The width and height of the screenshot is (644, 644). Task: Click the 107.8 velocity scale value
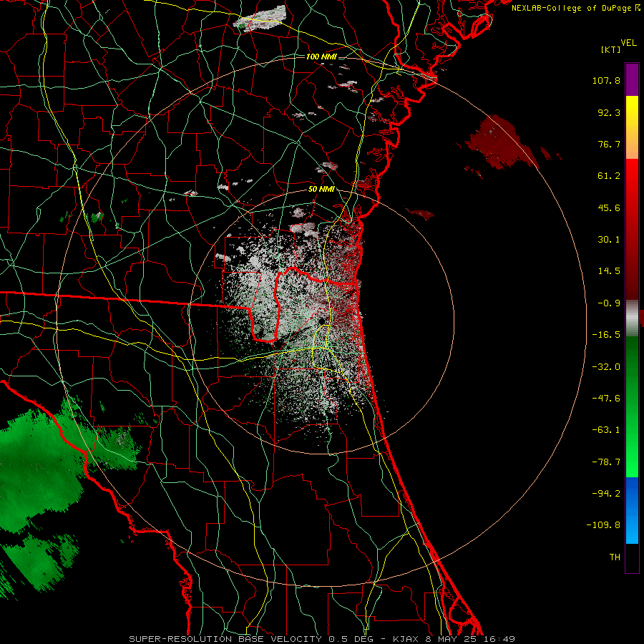tap(606, 80)
